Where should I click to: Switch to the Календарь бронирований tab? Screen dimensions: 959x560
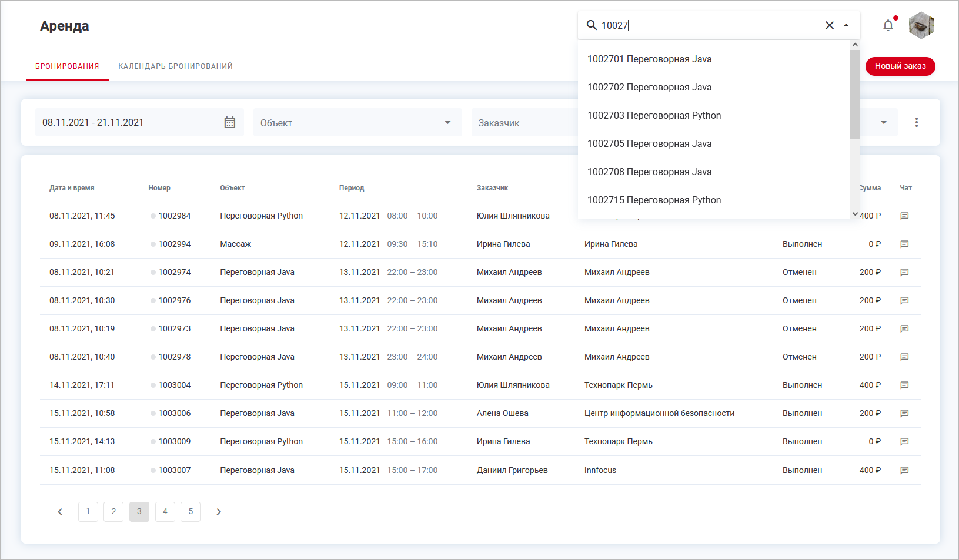pyautogui.click(x=176, y=66)
